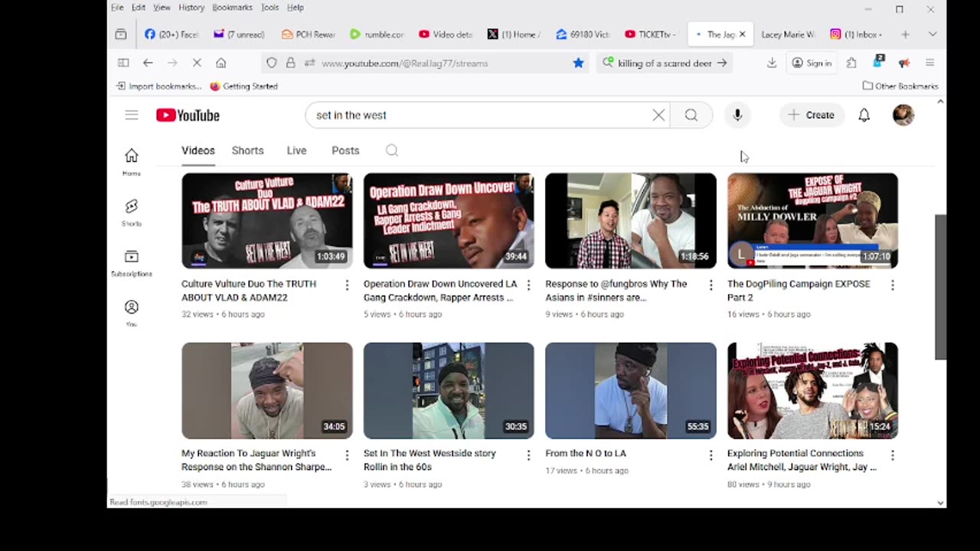The image size is (980, 551).
Task: Open options for Response to @fungbros video
Action: (x=710, y=285)
